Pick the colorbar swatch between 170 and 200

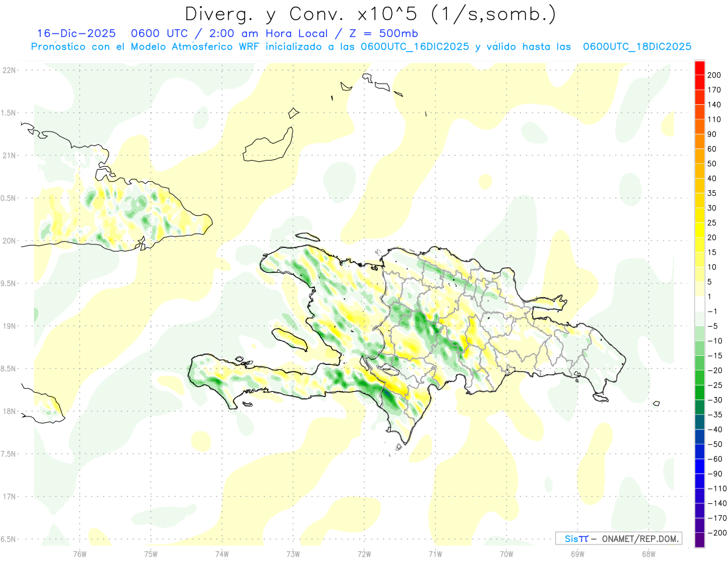pyautogui.click(x=699, y=82)
